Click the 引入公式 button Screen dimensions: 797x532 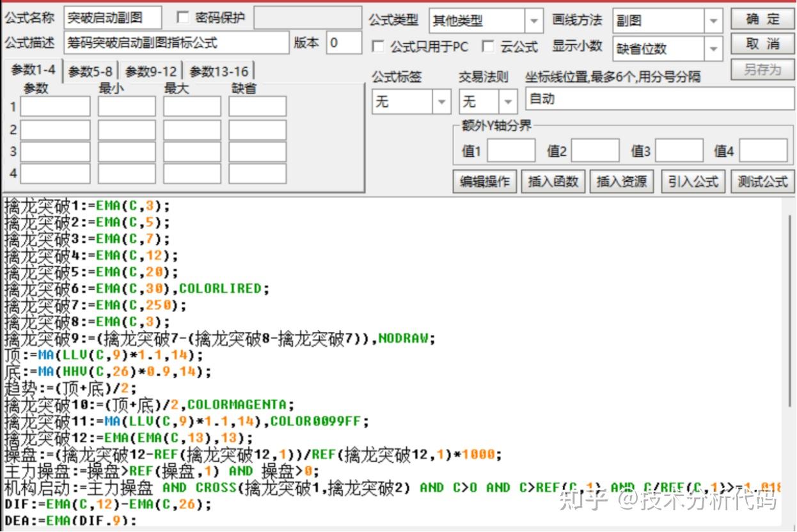click(693, 182)
